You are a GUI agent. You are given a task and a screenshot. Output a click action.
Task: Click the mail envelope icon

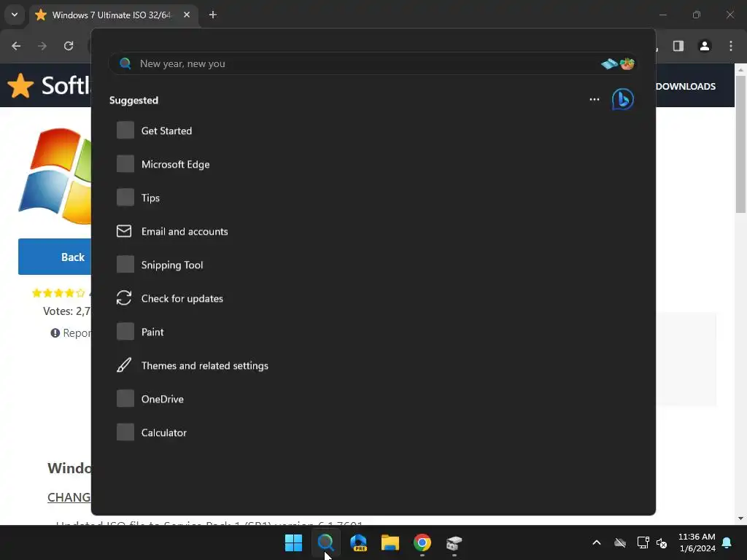(x=124, y=231)
